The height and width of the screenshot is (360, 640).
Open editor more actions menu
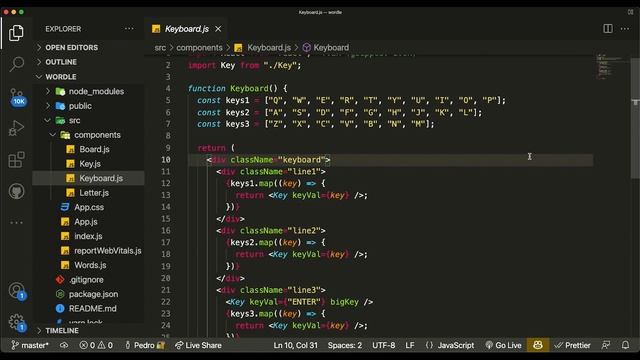pyautogui.click(x=625, y=29)
